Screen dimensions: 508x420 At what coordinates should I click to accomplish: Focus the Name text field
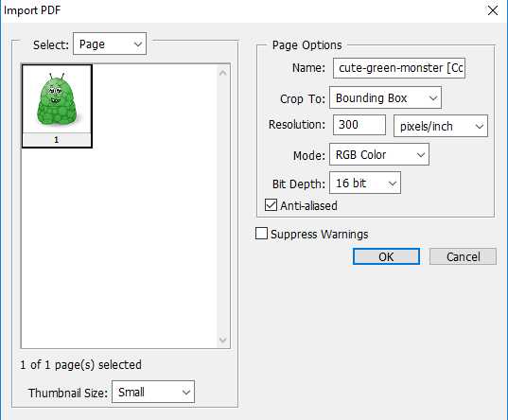(x=399, y=68)
